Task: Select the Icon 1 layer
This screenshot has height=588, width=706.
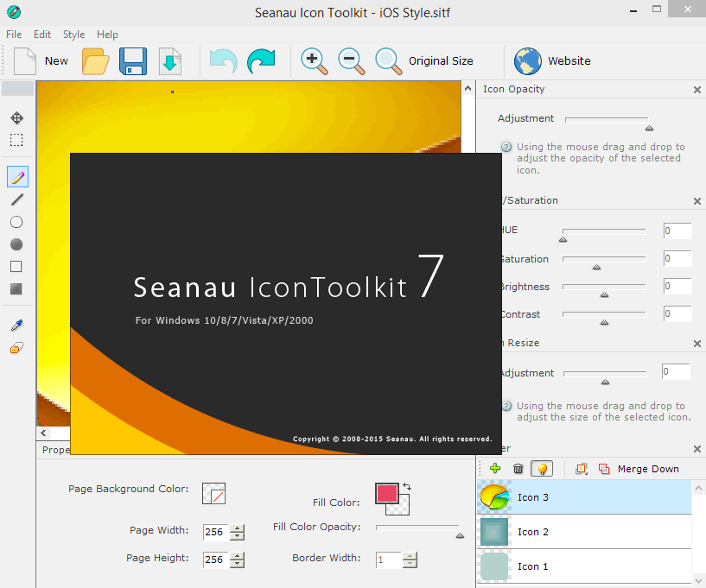Action: (584, 566)
